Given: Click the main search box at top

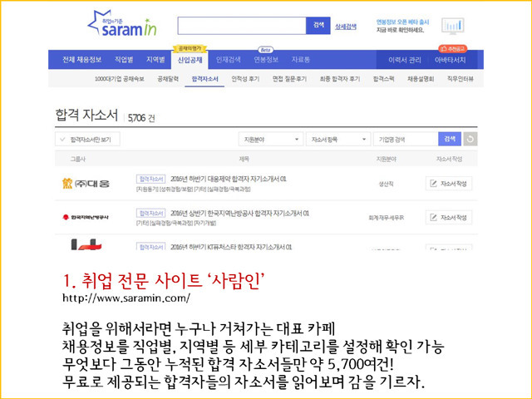Looking at the screenshot, I should tap(242, 26).
